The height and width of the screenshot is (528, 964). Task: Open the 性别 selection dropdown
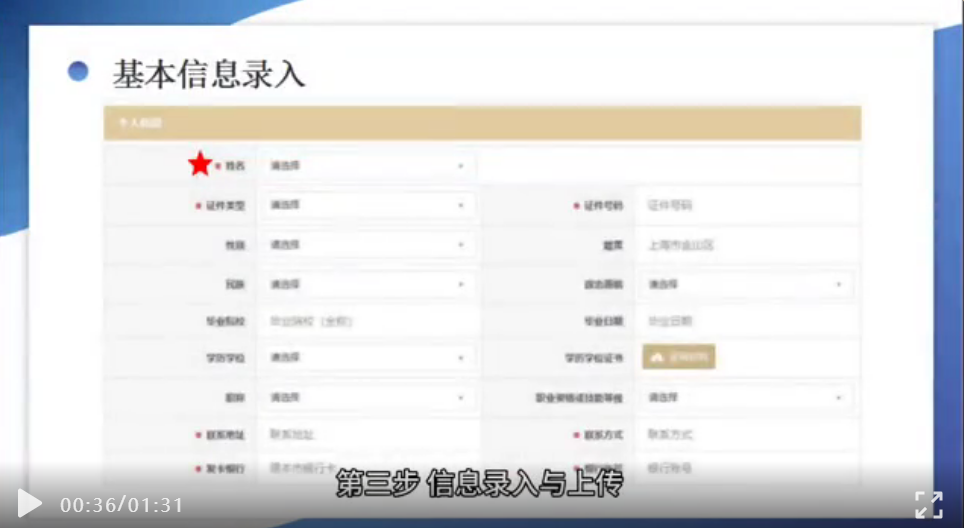[367, 244]
